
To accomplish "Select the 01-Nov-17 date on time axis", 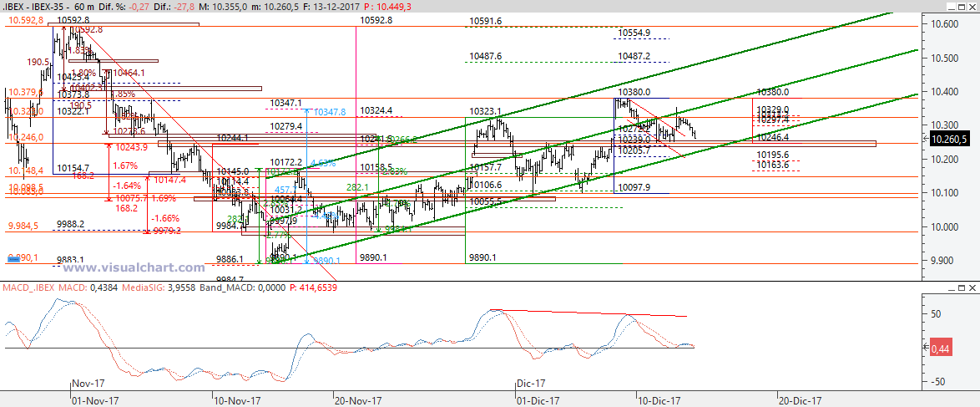I will point(94,399).
